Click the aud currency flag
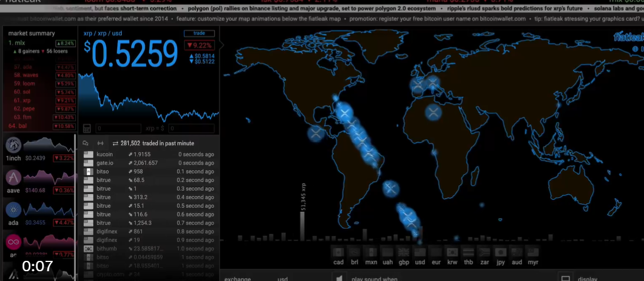 click(517, 252)
